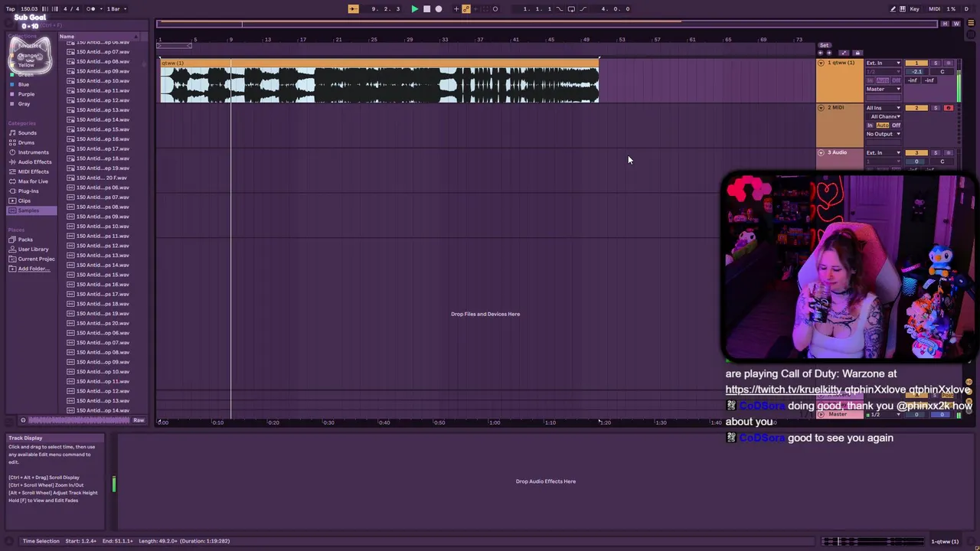Viewport: 980px width, 551px height.
Task: Select the Sounds browser category
Action: [27, 133]
